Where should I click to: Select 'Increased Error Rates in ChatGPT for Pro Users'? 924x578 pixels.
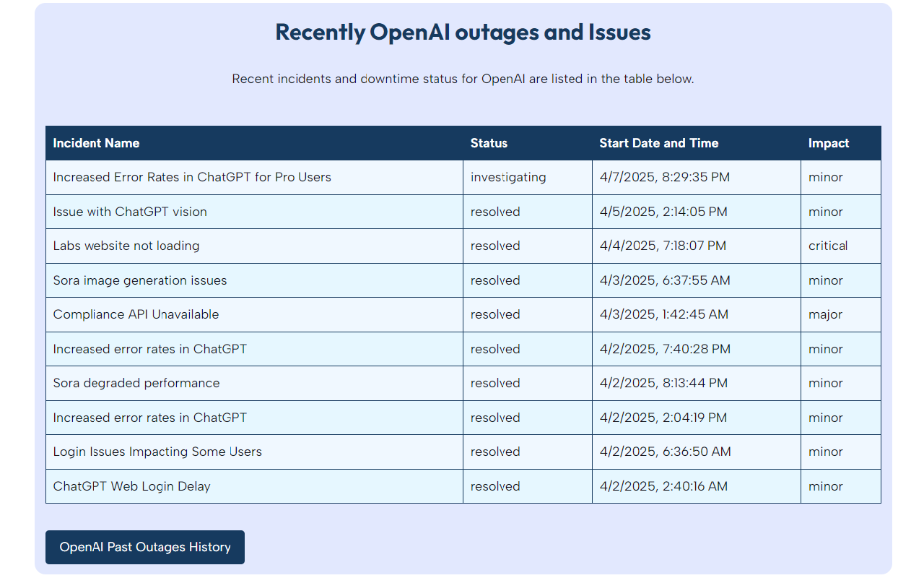tap(192, 177)
